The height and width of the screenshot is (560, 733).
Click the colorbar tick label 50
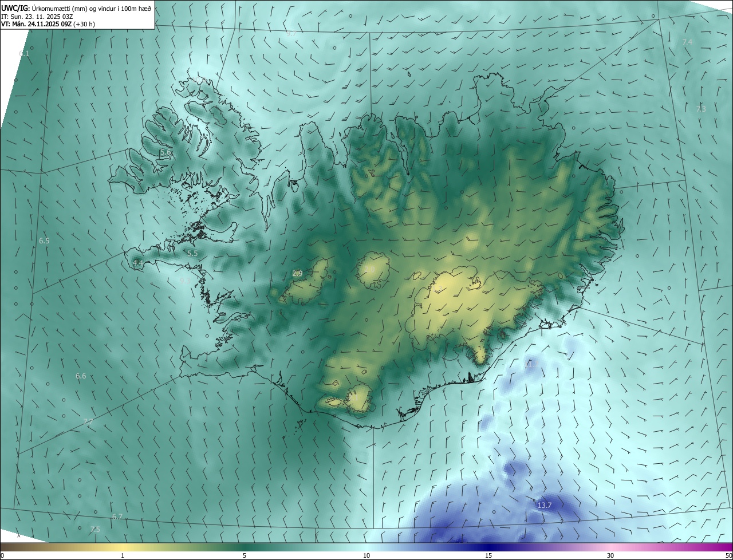[728, 555]
